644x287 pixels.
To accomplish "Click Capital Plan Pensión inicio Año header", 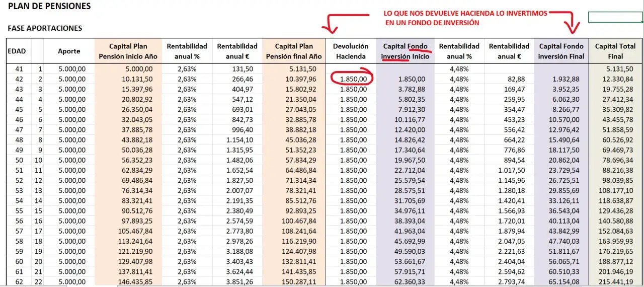I will [128, 51].
